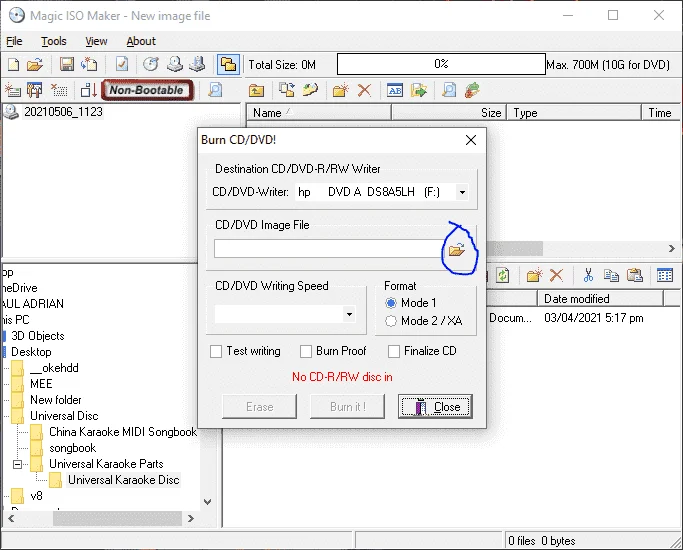Select the New folder tree item

(56, 400)
